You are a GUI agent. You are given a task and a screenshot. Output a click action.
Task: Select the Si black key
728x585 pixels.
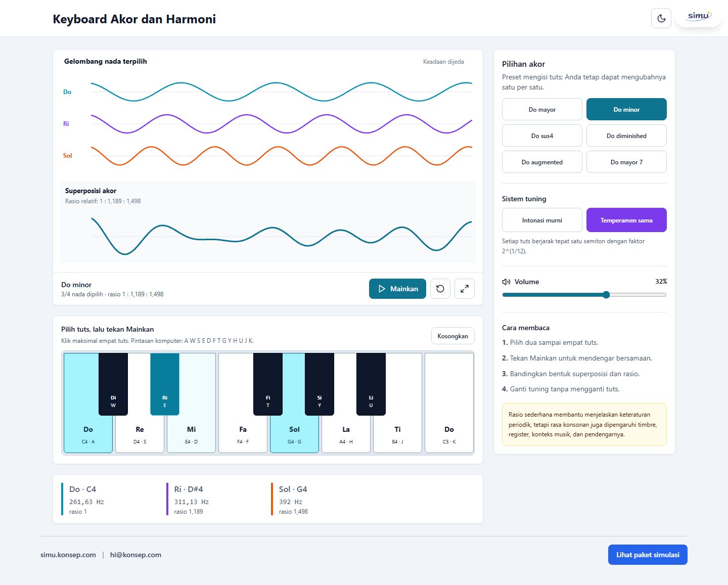click(x=320, y=384)
